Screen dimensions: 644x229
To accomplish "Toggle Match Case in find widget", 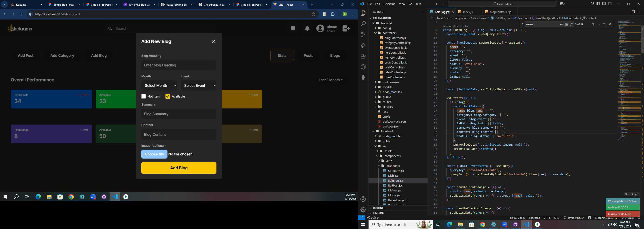I will click(561, 24).
